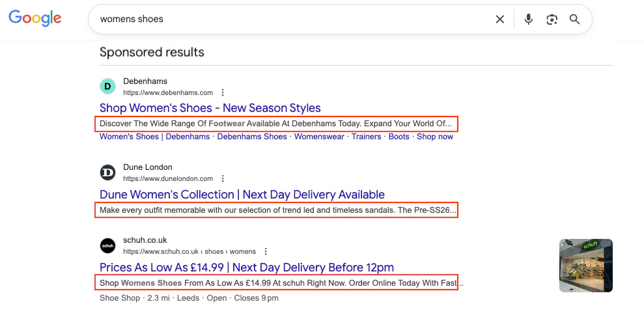The image size is (644, 317).
Task: Click the 'Debenhams' advertiser name
Action: click(x=145, y=81)
